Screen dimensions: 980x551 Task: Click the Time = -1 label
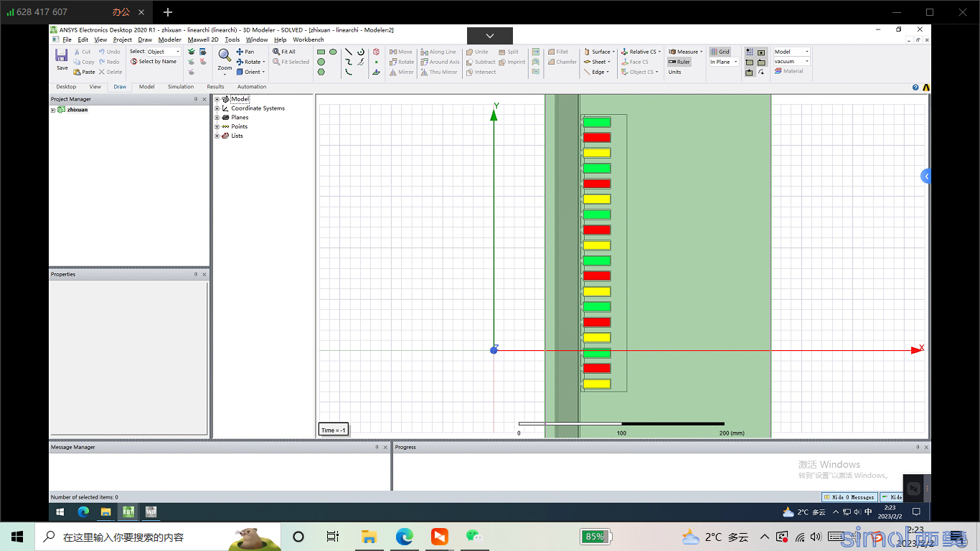[334, 430]
